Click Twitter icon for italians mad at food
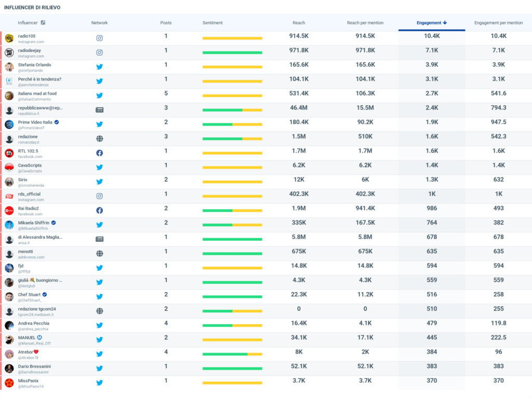 (99, 95)
